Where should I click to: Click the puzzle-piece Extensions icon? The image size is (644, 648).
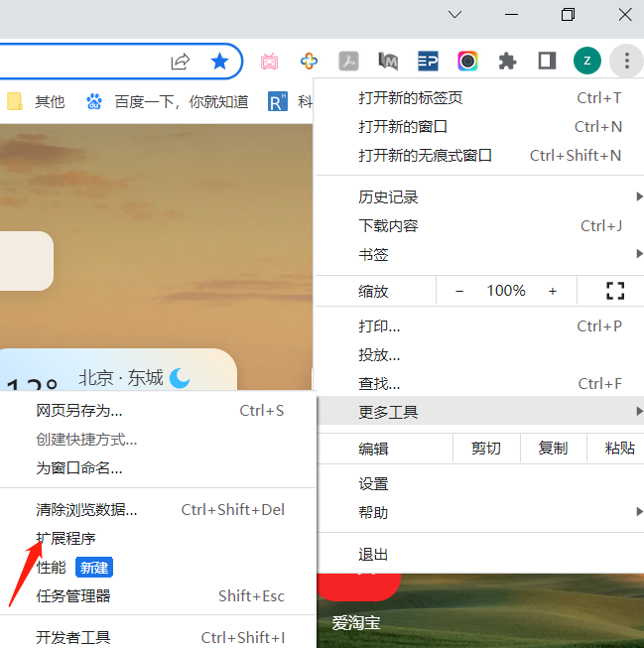pyautogui.click(x=507, y=62)
